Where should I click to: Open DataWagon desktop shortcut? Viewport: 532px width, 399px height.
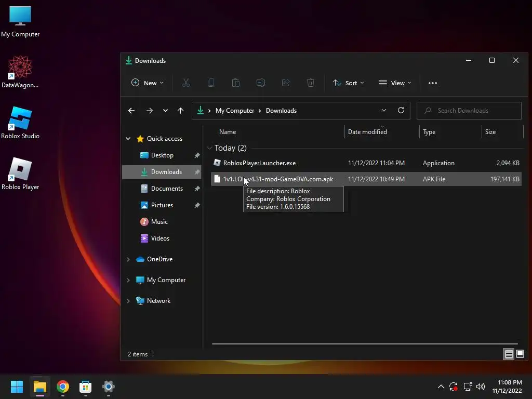click(20, 72)
